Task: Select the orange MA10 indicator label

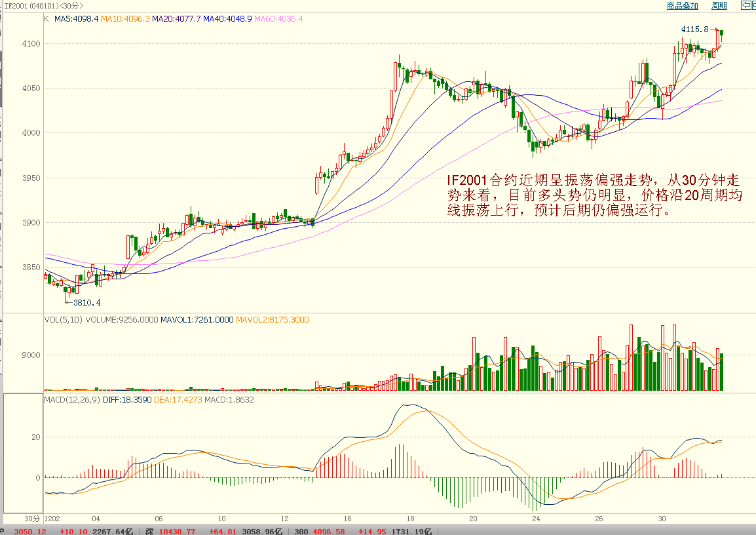Action: click(x=125, y=19)
